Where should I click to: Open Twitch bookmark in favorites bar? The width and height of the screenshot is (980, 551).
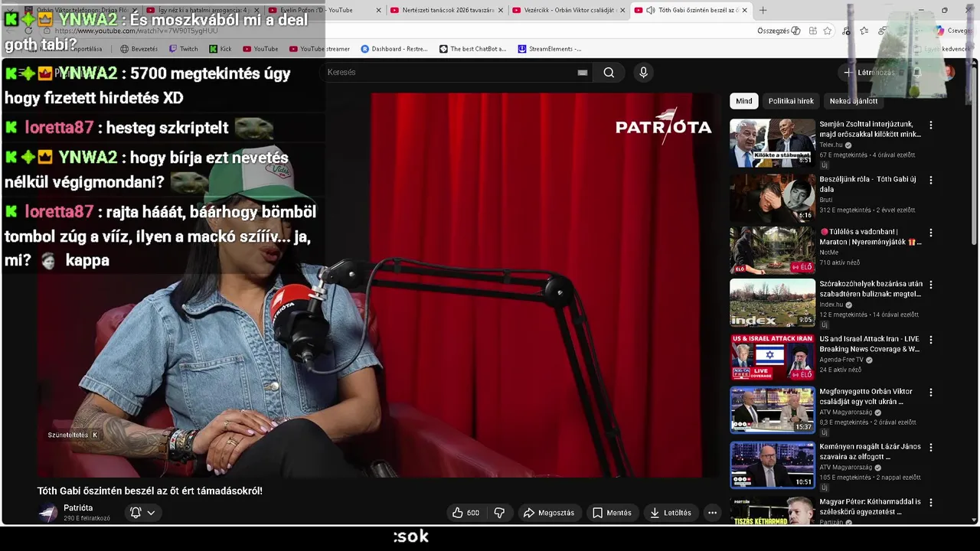pyautogui.click(x=184, y=49)
